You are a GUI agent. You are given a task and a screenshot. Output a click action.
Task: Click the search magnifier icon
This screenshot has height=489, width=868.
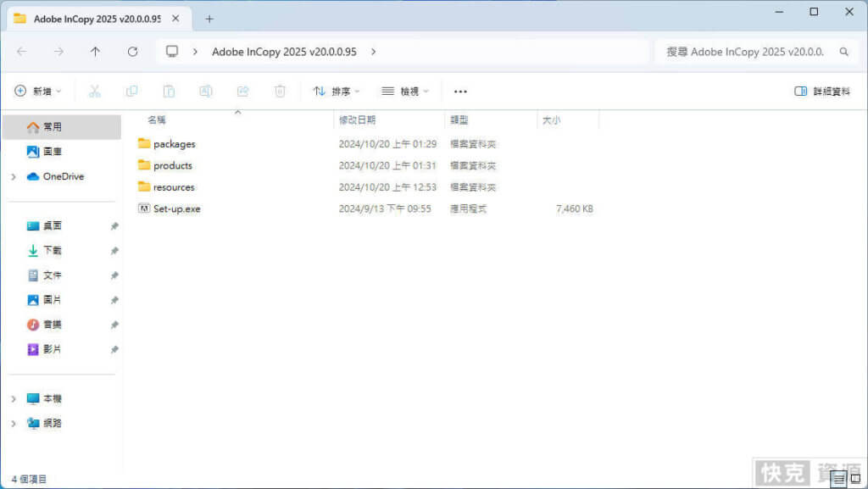(843, 52)
